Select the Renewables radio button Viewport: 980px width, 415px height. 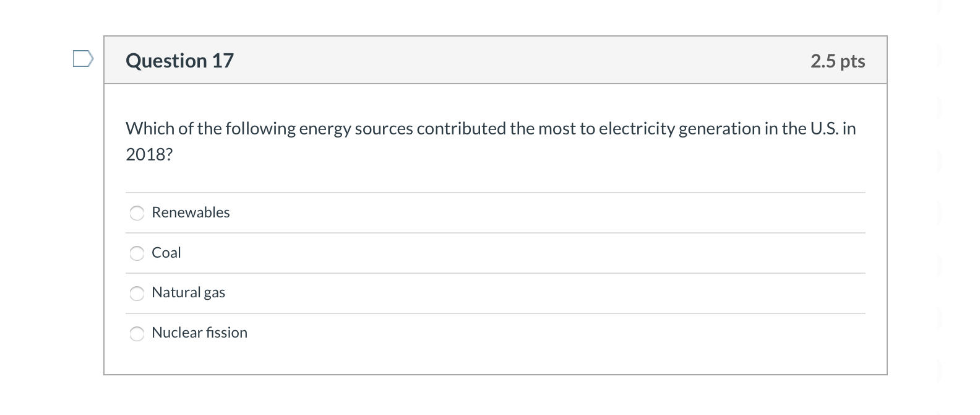click(x=137, y=213)
